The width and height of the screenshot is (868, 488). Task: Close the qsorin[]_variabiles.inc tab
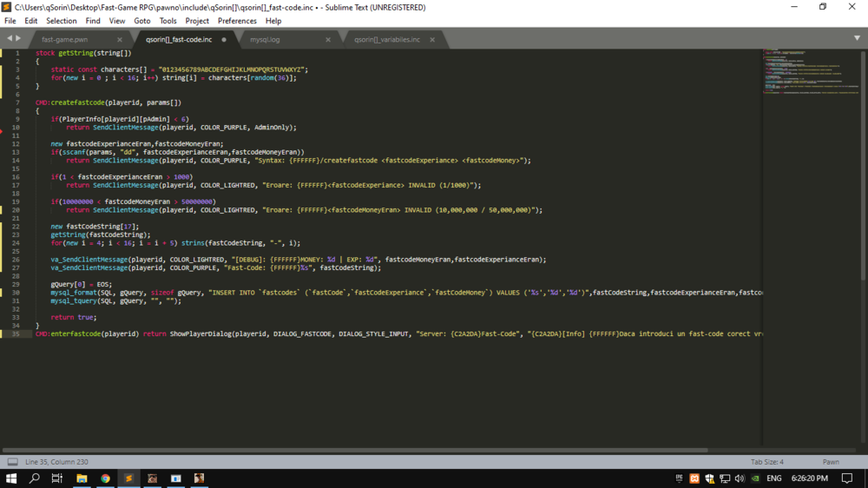(x=432, y=40)
